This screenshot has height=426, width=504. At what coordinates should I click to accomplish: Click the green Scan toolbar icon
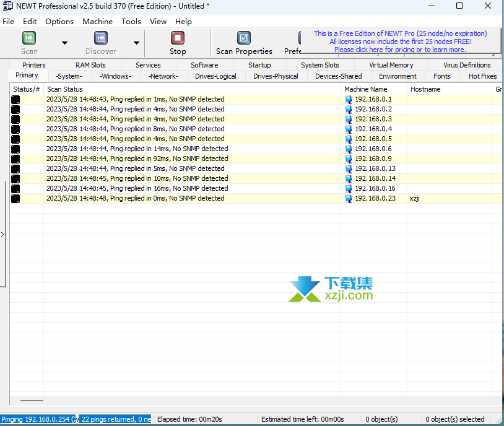[29, 38]
